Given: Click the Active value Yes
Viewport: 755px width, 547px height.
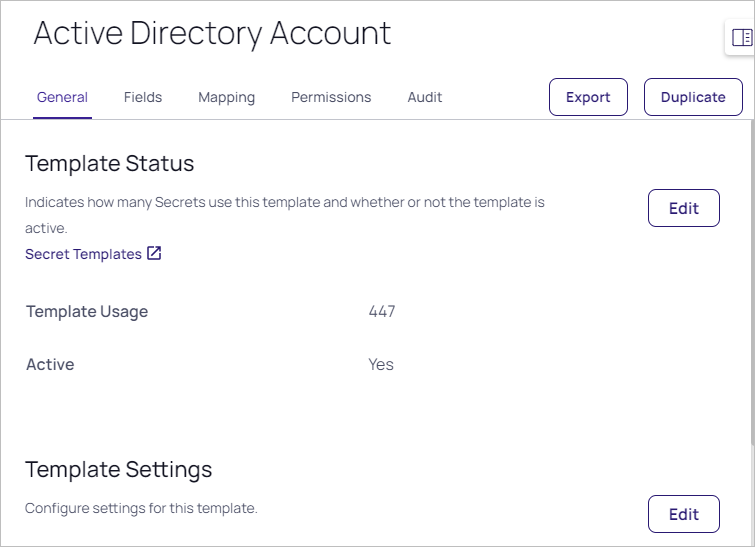Looking at the screenshot, I should click(381, 364).
